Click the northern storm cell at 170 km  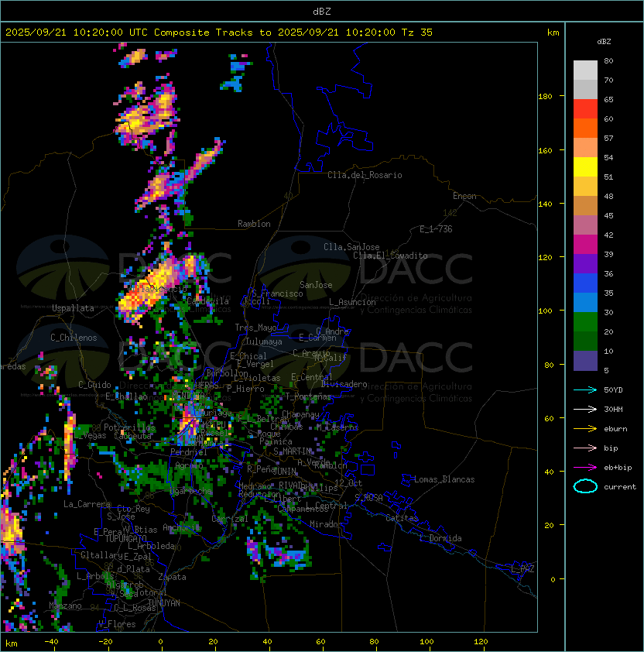pyautogui.click(x=146, y=116)
